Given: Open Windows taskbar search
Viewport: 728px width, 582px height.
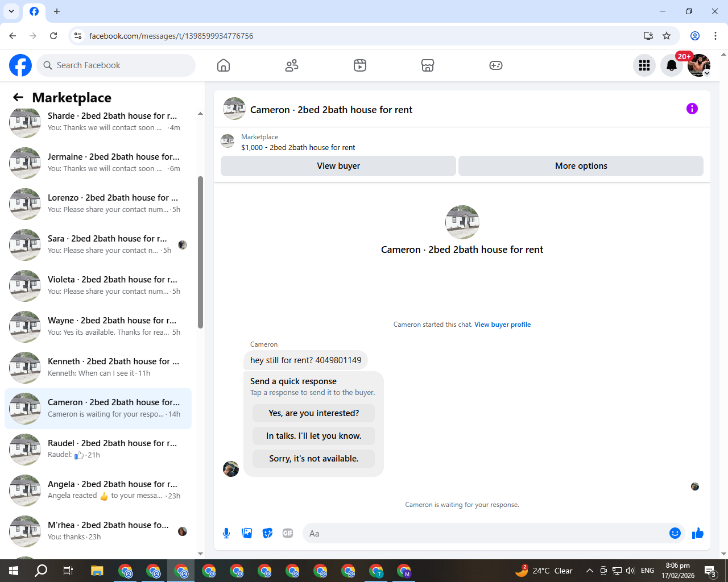Looking at the screenshot, I should click(x=41, y=571).
